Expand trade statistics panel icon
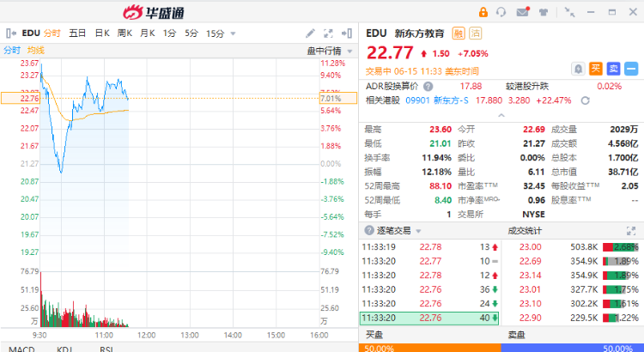The width and height of the screenshot is (644, 352). pyautogui.click(x=631, y=231)
